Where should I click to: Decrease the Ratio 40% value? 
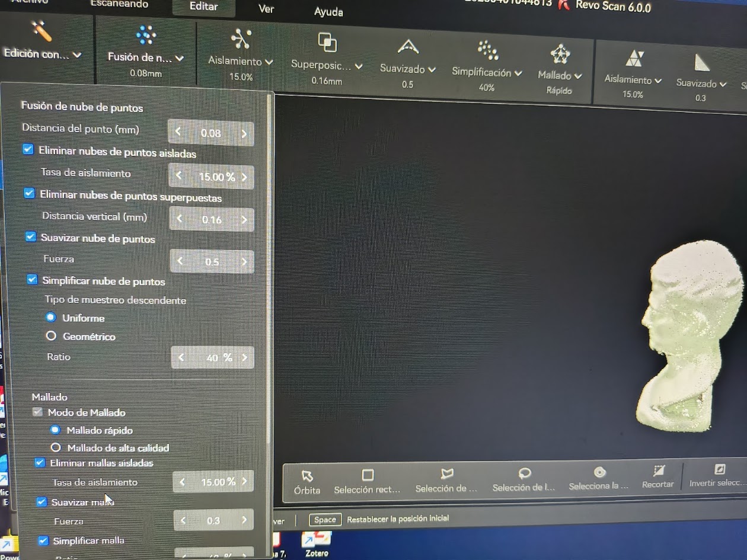pyautogui.click(x=181, y=357)
